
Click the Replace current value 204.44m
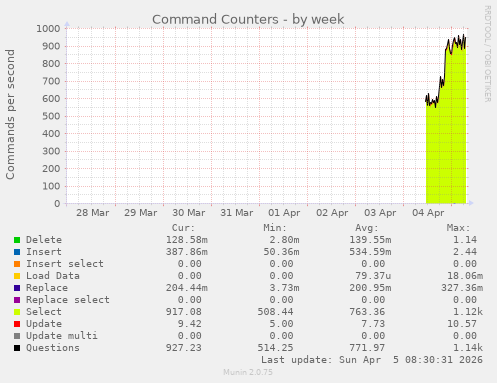187,288
